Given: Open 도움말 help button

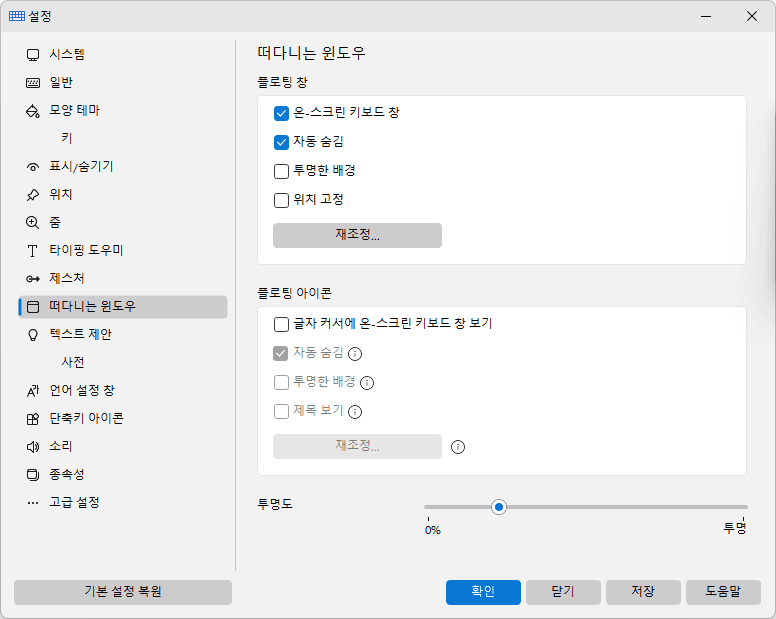Looking at the screenshot, I should 723,592.
